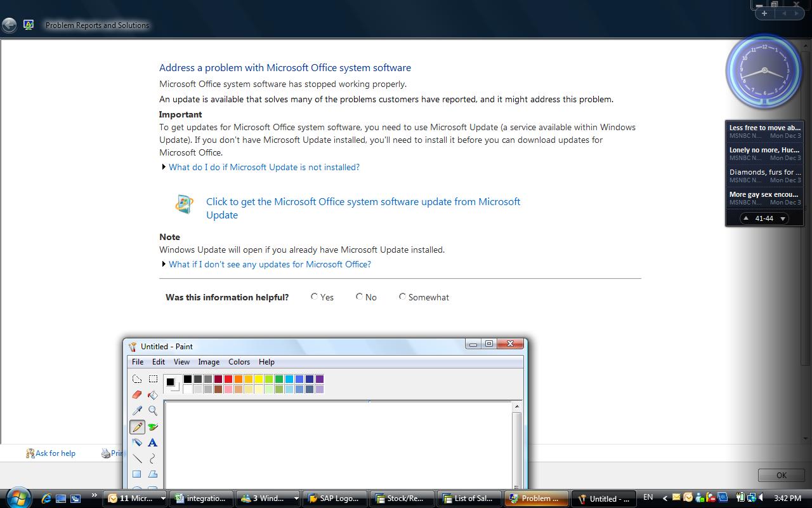Viewport: 812px width, 508px height.
Task: Click the headlines gadget next-page down arrow
Action: pyautogui.click(x=783, y=218)
